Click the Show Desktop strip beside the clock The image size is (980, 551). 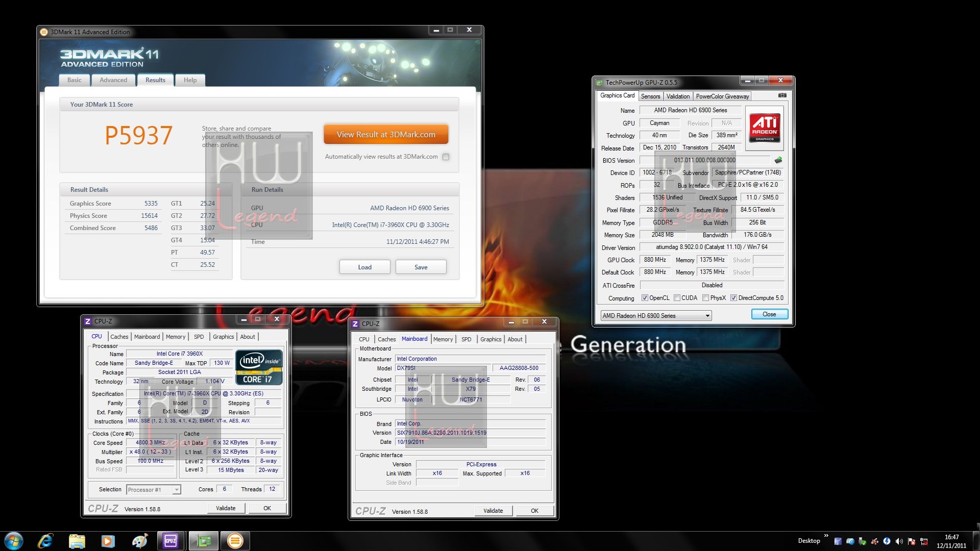click(x=976, y=541)
